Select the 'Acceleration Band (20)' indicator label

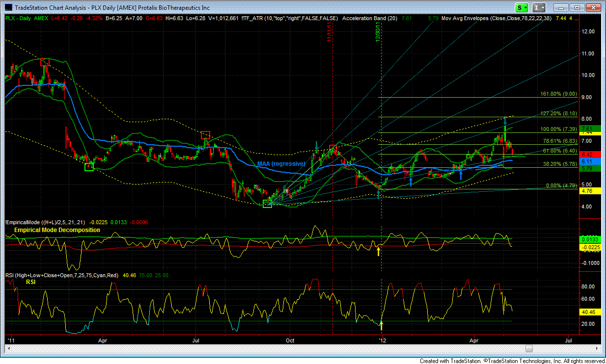(x=369, y=18)
